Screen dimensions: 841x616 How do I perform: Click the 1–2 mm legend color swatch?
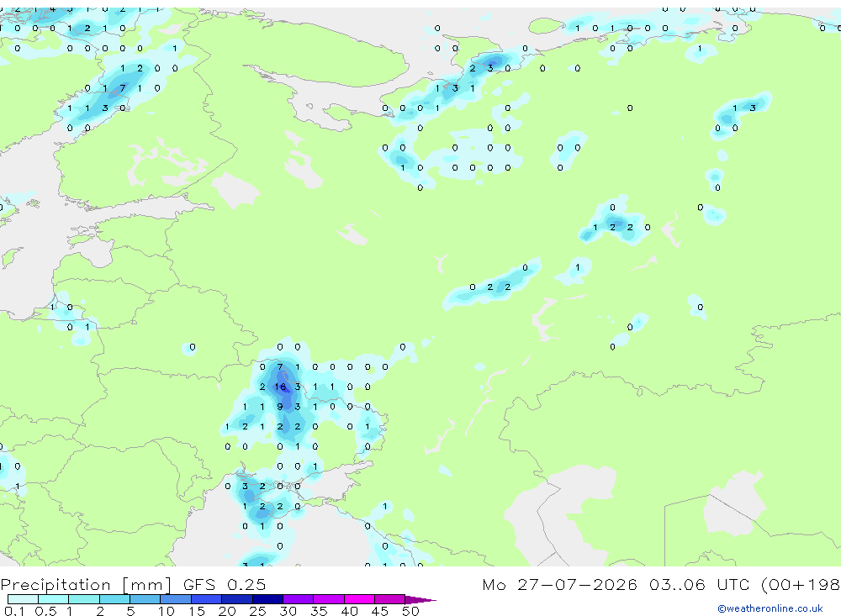tap(84, 599)
